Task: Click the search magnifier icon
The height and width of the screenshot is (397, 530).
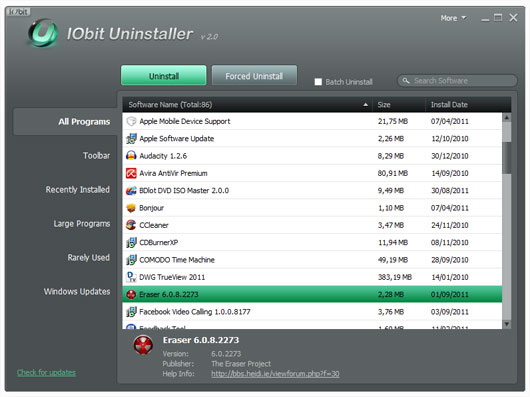Action: (406, 81)
